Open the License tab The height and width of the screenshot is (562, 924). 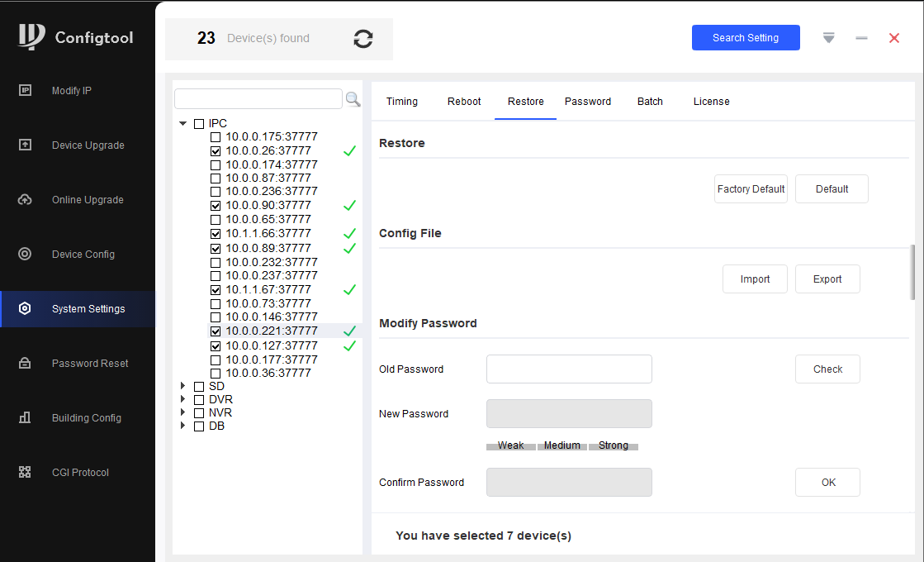coord(711,102)
